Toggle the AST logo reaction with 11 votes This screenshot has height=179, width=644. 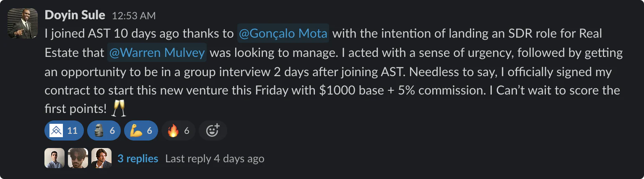[64, 131]
